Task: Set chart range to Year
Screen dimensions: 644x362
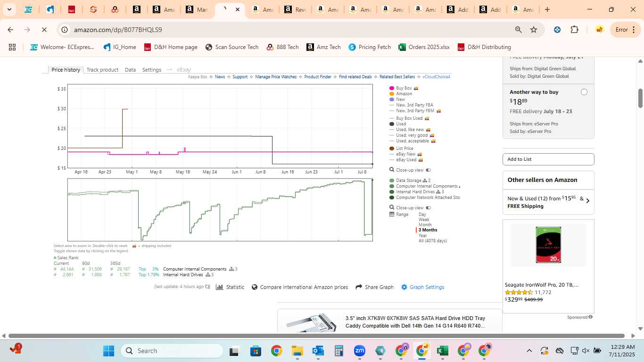Action: tap(422, 235)
